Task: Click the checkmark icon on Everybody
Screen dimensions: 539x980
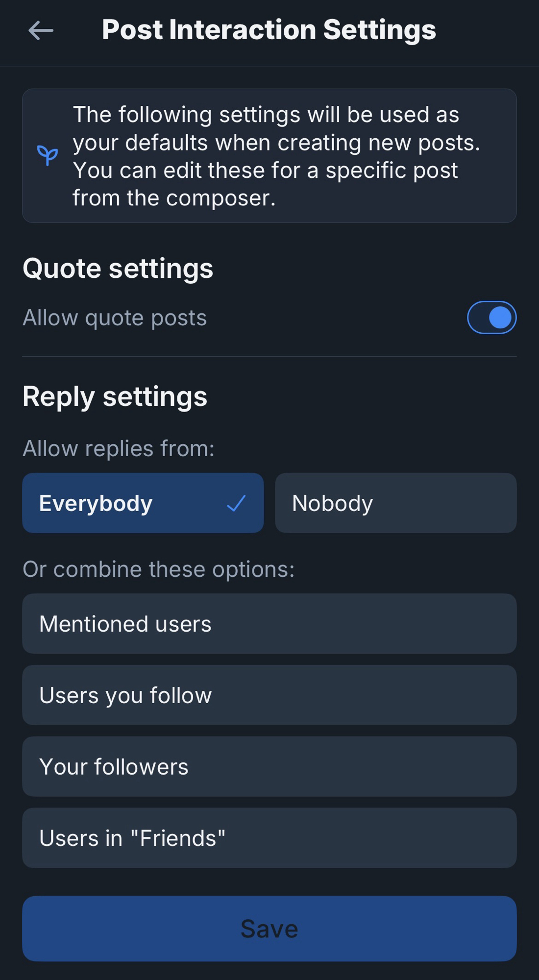Action: (236, 503)
